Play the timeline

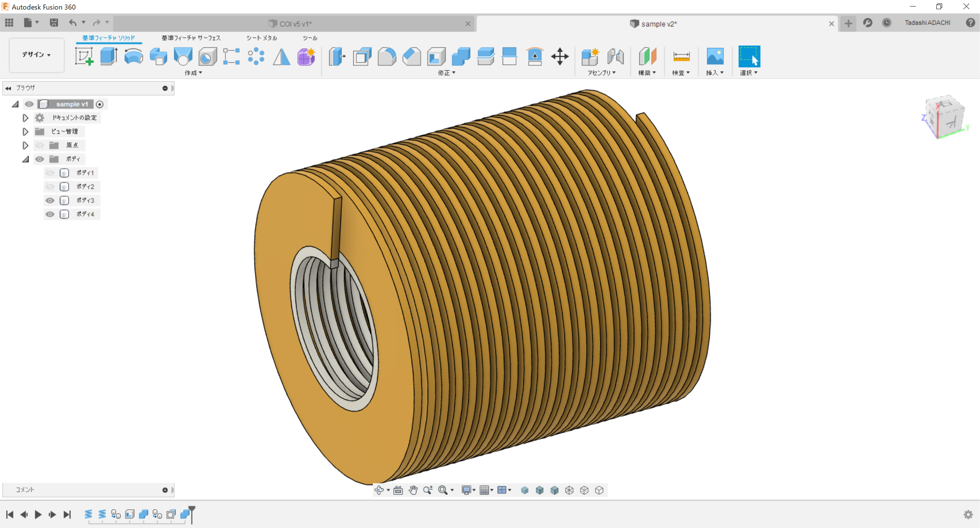tap(38, 515)
